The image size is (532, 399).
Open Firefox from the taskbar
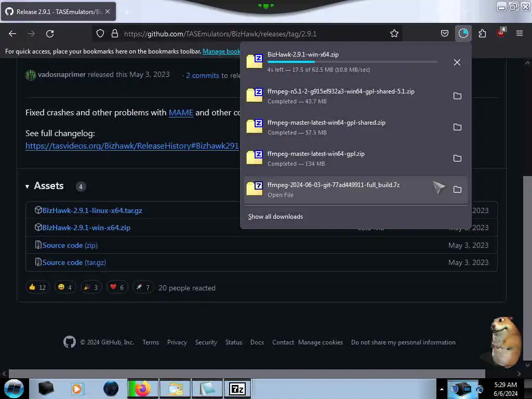(x=143, y=389)
